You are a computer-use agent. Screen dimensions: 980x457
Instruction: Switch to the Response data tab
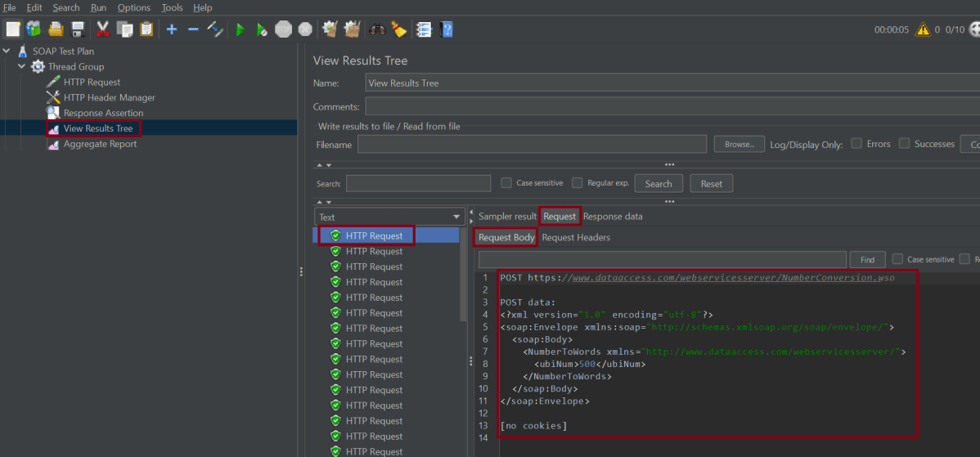pos(613,217)
